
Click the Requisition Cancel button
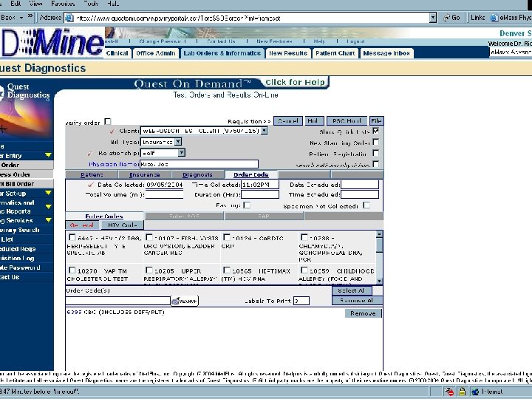click(288, 120)
